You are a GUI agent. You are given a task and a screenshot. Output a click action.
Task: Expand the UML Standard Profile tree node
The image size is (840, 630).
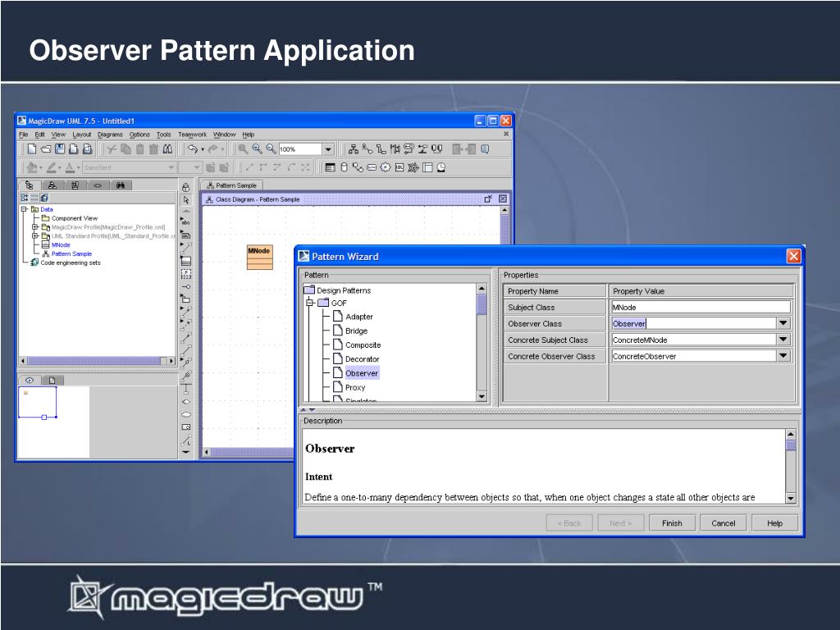tap(34, 235)
